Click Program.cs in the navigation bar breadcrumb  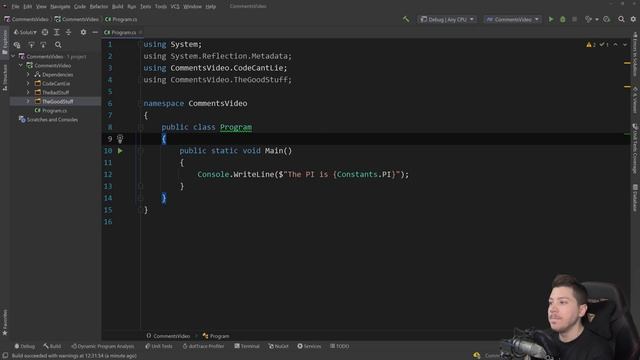pos(121,19)
